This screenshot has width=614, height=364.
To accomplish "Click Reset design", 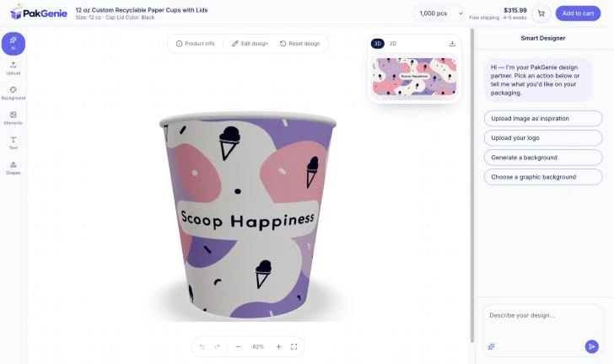I will pos(300,44).
